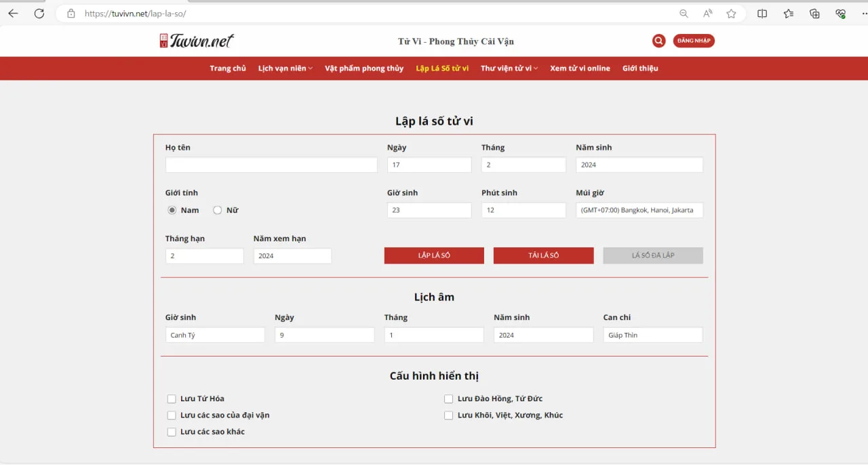Click the Cấu hình hiển thị heading
This screenshot has height=465, width=868.
434,376
